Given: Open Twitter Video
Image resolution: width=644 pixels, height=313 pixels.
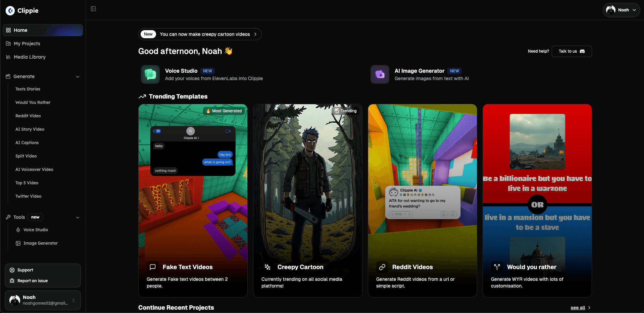Looking at the screenshot, I should tap(29, 196).
